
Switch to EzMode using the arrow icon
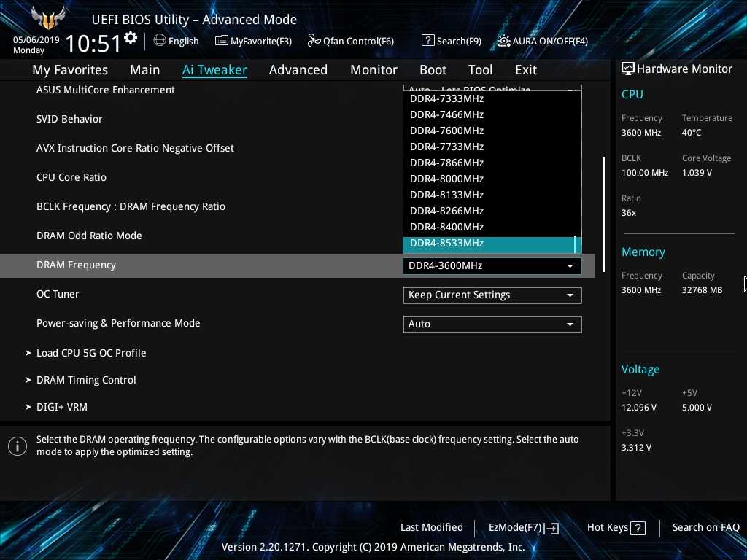(552, 528)
